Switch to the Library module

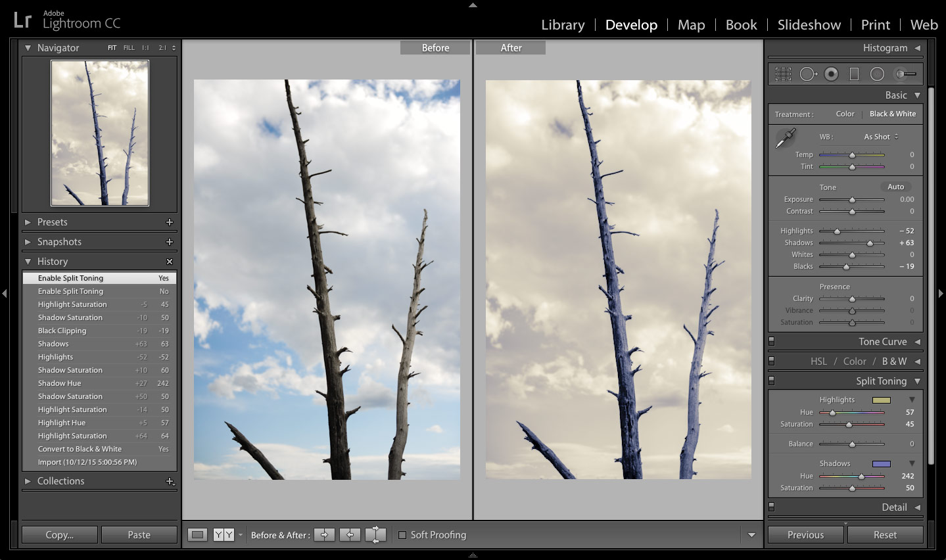[562, 24]
